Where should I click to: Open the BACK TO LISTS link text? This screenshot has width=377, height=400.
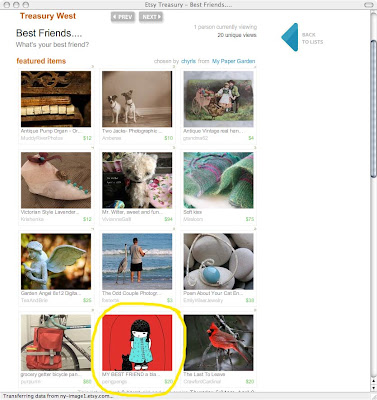[x=312, y=38]
